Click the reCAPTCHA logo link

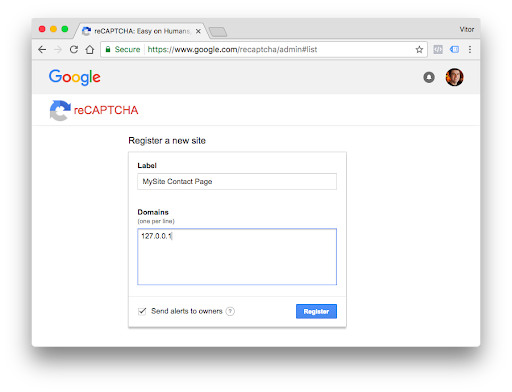[x=94, y=110]
